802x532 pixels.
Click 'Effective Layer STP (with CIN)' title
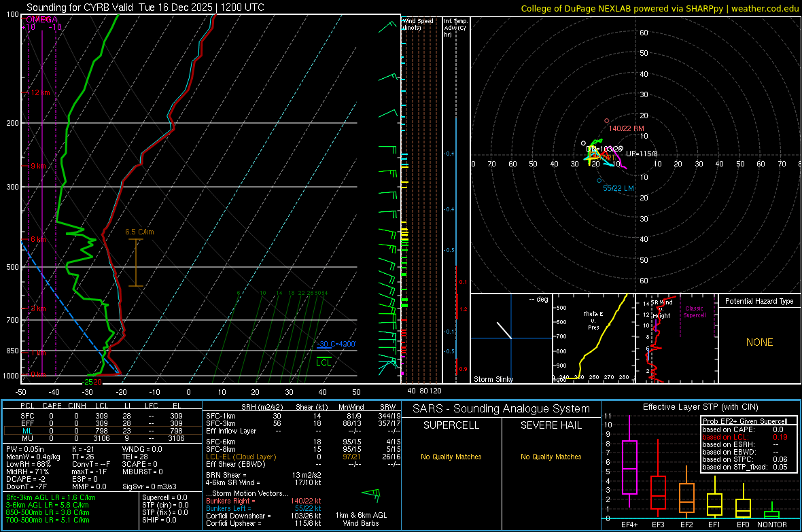(700, 407)
